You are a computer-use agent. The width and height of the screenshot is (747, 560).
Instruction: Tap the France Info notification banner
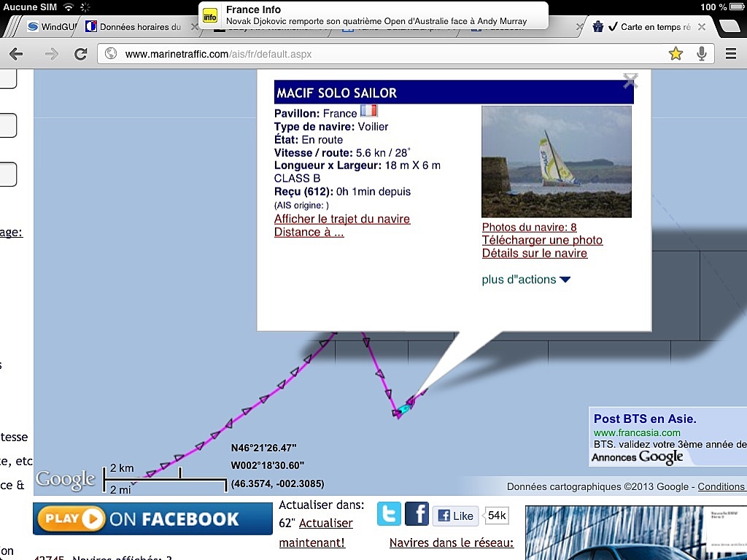tap(373, 15)
